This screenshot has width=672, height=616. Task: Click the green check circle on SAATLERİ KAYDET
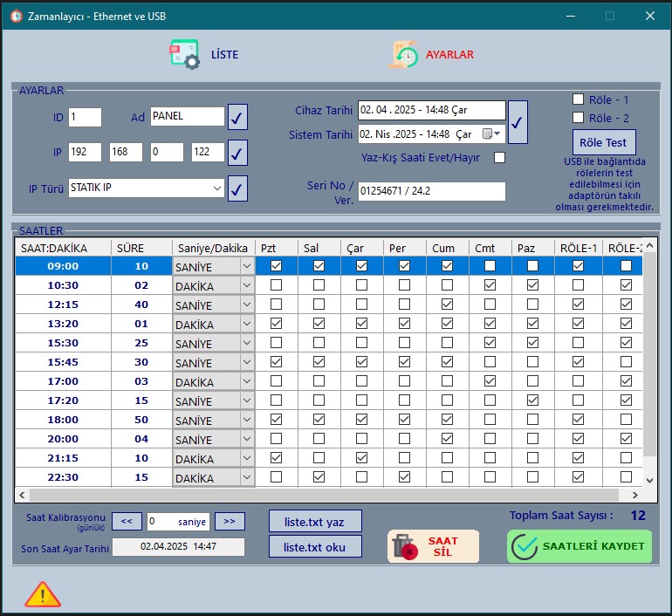(525, 546)
